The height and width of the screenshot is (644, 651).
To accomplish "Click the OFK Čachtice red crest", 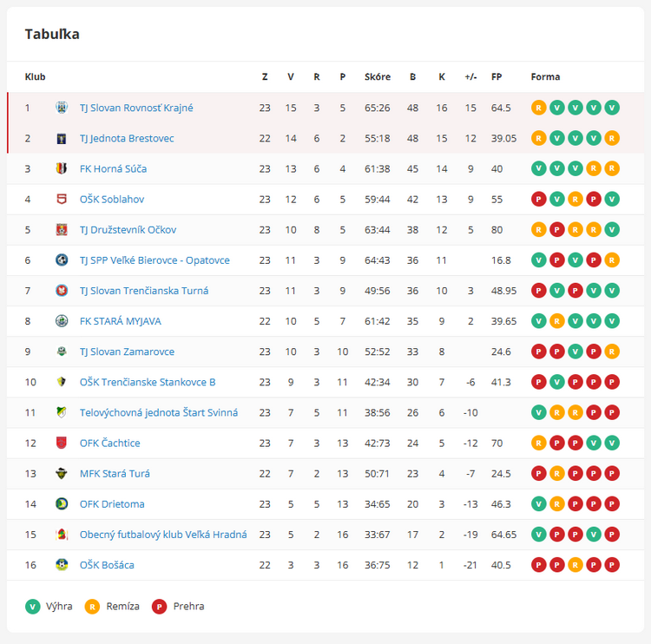I will click(x=62, y=443).
